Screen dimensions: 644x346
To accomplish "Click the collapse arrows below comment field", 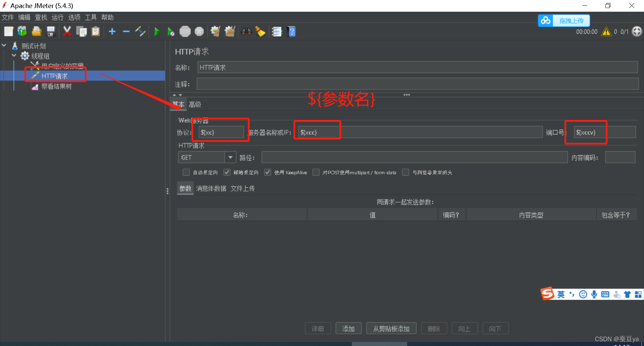I will pos(177,95).
